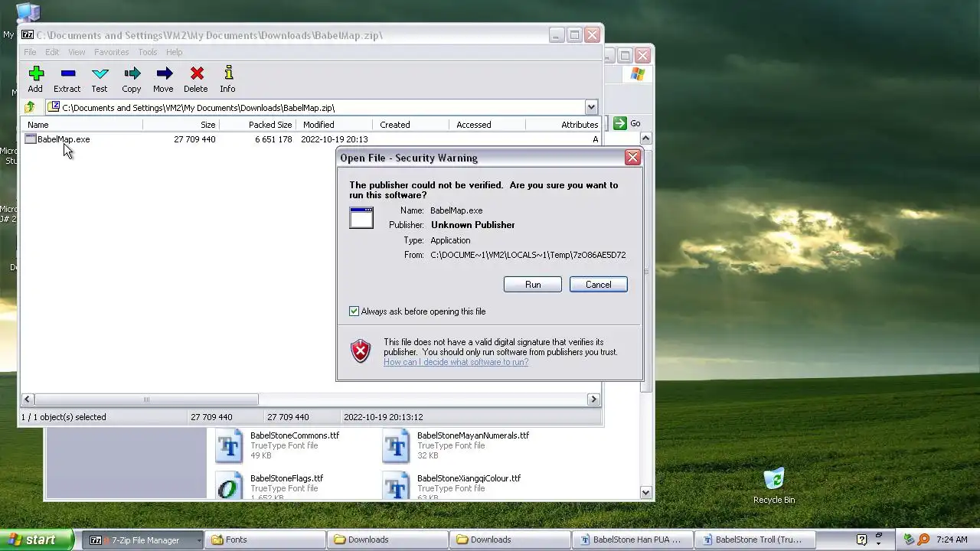Open the Edit menu
Screen dimensions: 980x551
(52, 52)
